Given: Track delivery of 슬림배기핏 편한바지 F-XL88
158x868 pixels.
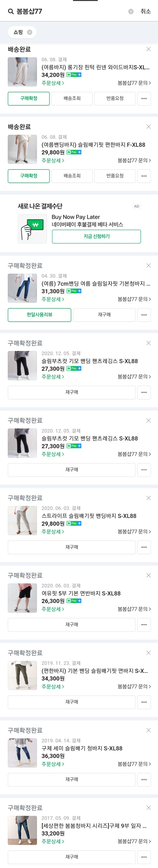Looking at the screenshot, I should [72, 176].
